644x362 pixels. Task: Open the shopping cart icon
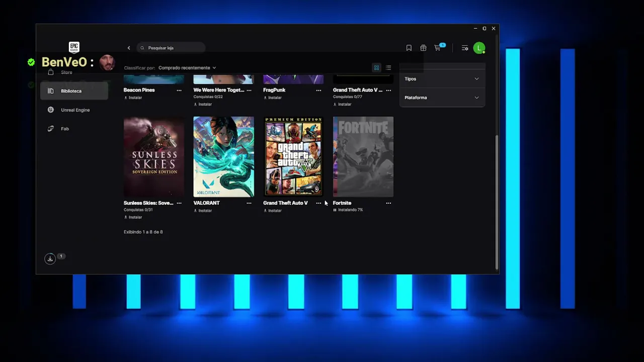(438, 47)
